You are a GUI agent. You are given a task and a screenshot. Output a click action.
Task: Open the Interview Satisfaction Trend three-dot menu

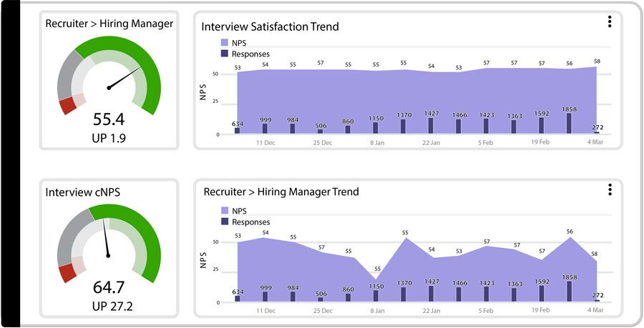click(x=610, y=21)
